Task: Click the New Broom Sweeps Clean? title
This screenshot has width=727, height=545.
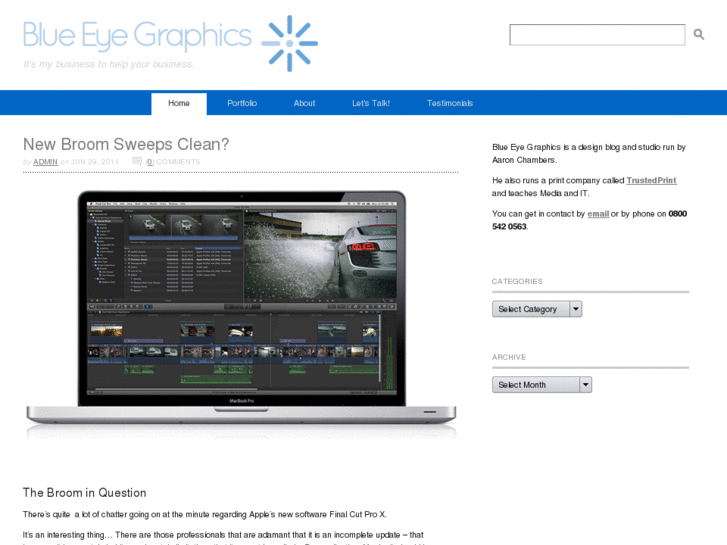Action: click(x=126, y=144)
